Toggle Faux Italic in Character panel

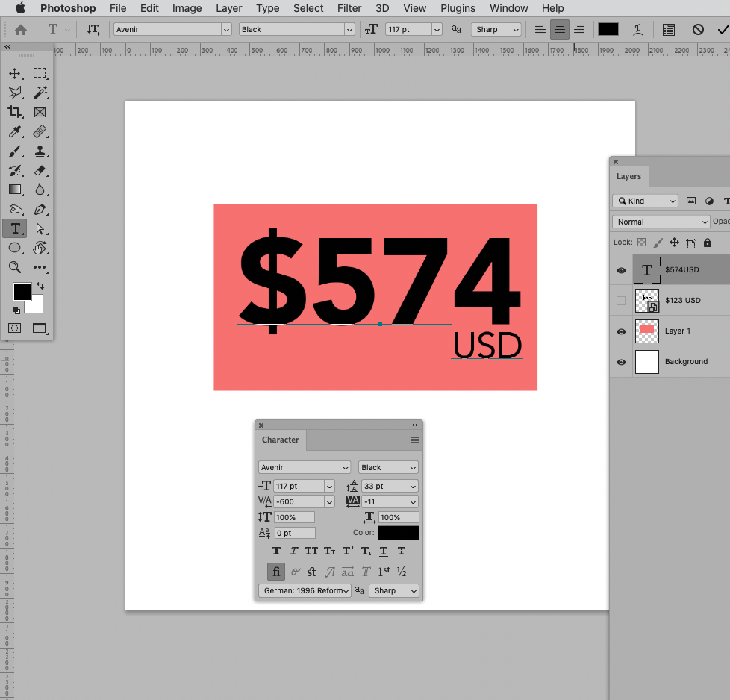294,551
